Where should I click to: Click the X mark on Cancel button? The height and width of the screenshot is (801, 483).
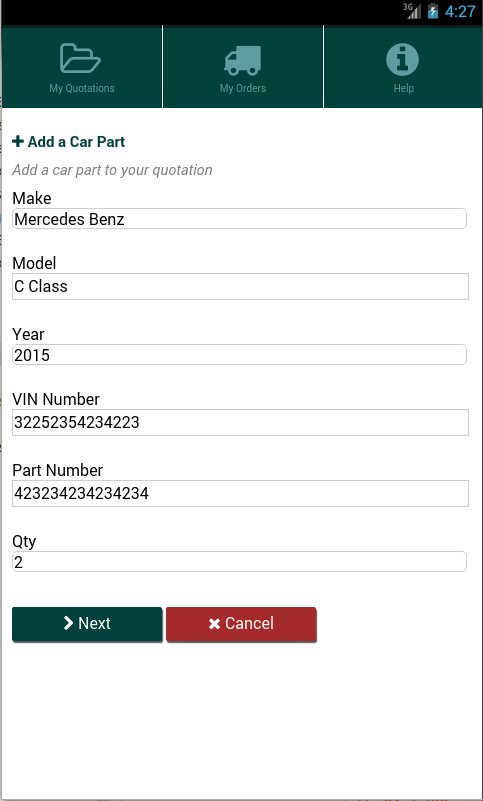click(215, 623)
